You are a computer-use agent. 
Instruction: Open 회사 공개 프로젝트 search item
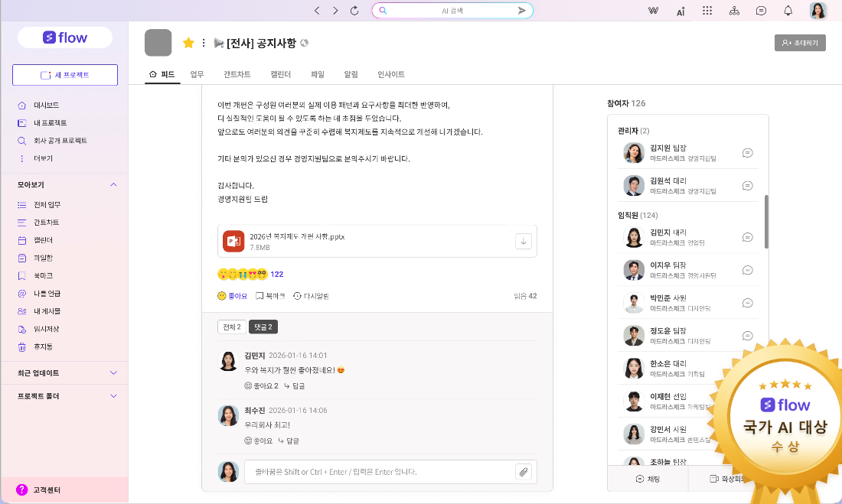coord(60,141)
